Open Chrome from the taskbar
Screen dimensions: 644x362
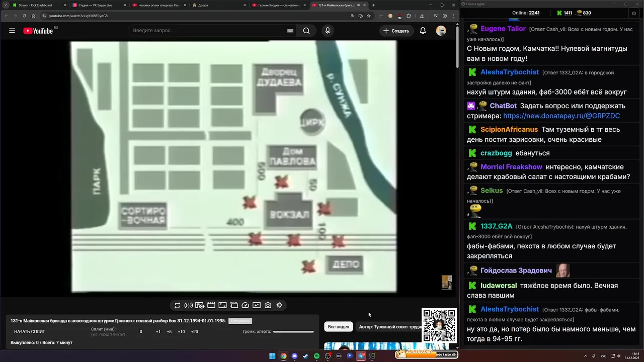pyautogui.click(x=283, y=356)
